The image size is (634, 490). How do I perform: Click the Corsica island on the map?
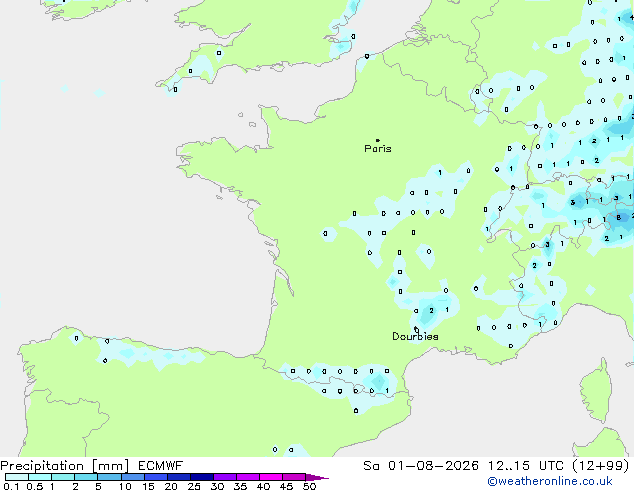pos(596,390)
